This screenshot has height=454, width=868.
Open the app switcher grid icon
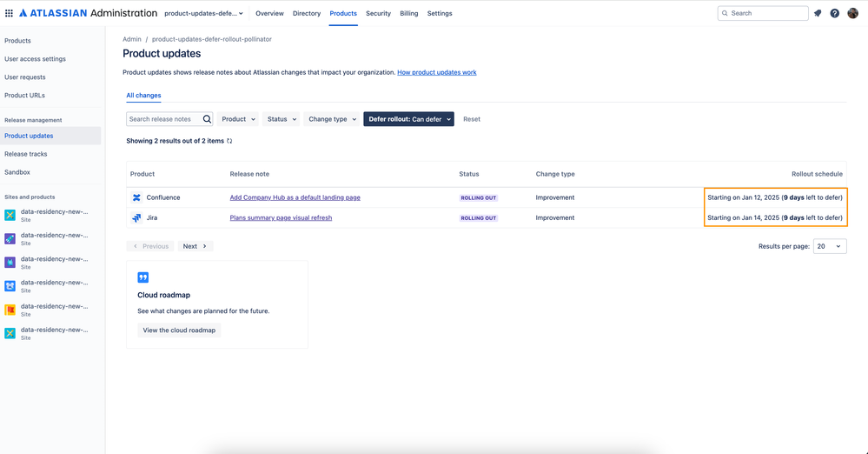pos(9,13)
